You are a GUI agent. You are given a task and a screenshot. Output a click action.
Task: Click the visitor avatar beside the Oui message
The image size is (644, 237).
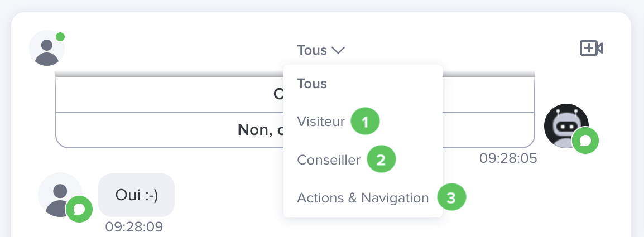pyautogui.click(x=58, y=195)
